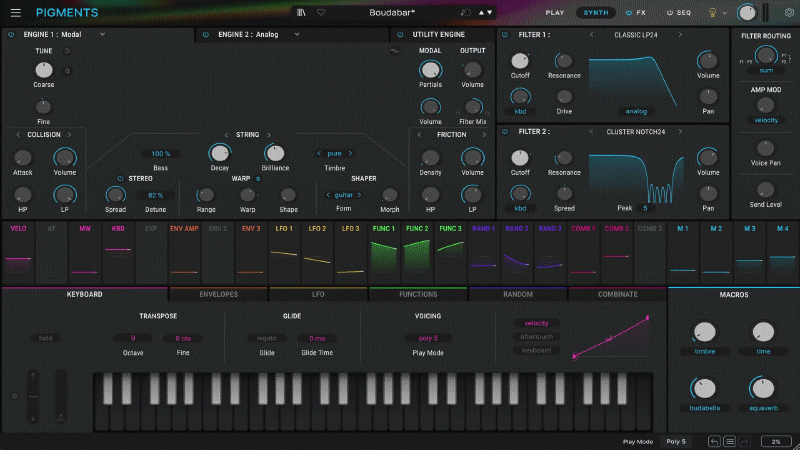800x450 pixels.
Task: Toggle Engine 1 power button
Action: pyautogui.click(x=12, y=34)
